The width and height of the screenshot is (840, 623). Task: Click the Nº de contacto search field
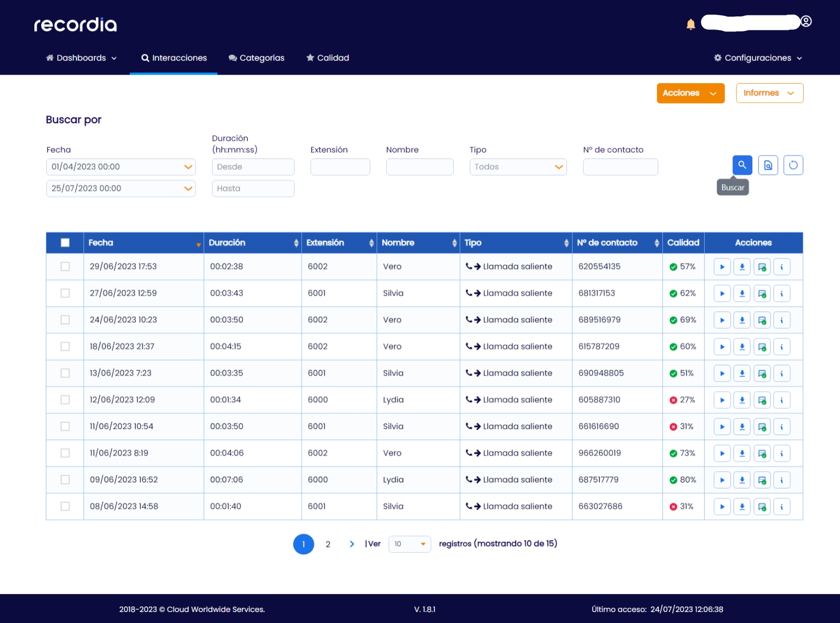coord(620,167)
